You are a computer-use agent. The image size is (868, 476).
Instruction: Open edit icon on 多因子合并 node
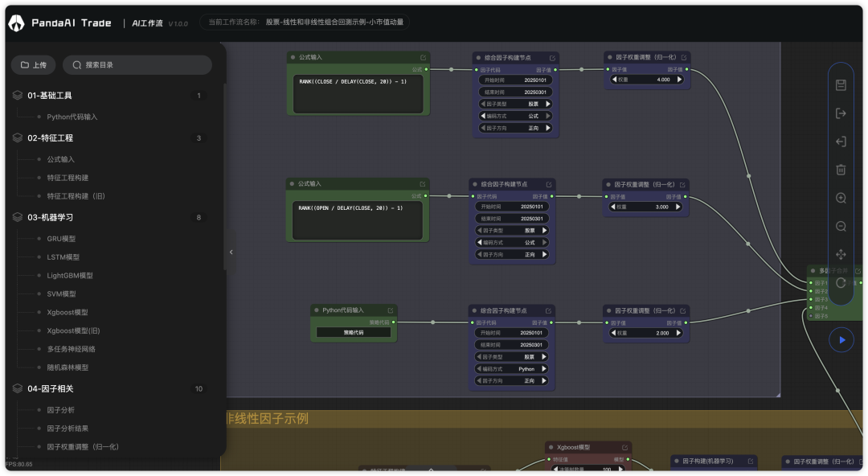[858, 271]
